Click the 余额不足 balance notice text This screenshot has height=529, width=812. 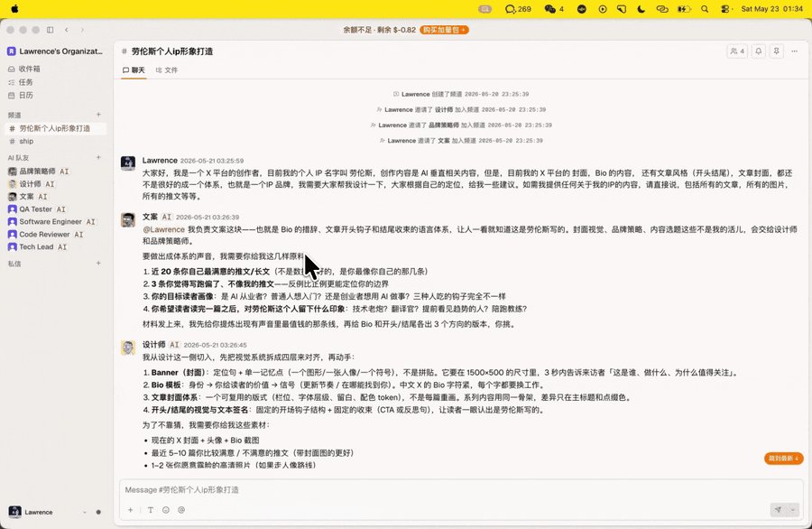(379, 30)
